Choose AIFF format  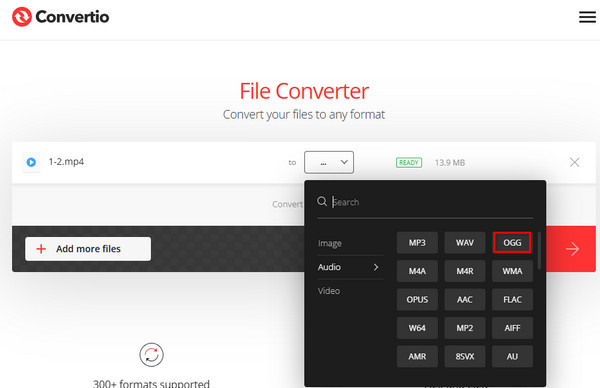pyautogui.click(x=512, y=328)
